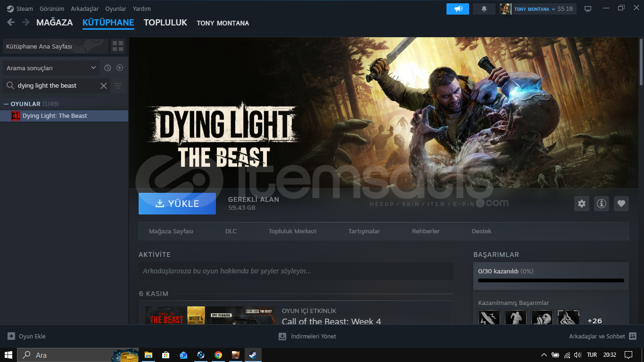This screenshot has height=362, width=644.
Task: Go to the MAĞAZA tab
Action: point(55,23)
